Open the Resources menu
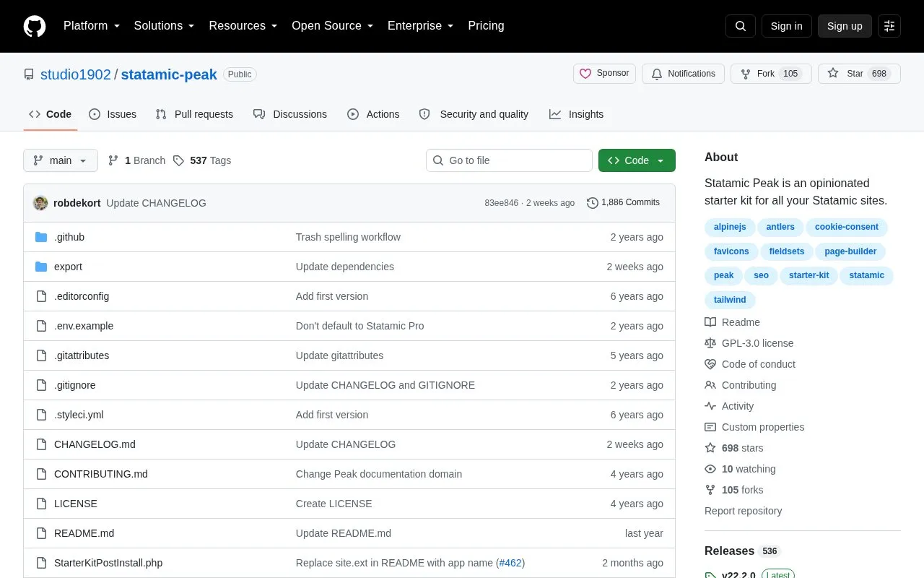Image resolution: width=924 pixels, height=578 pixels. (243, 26)
